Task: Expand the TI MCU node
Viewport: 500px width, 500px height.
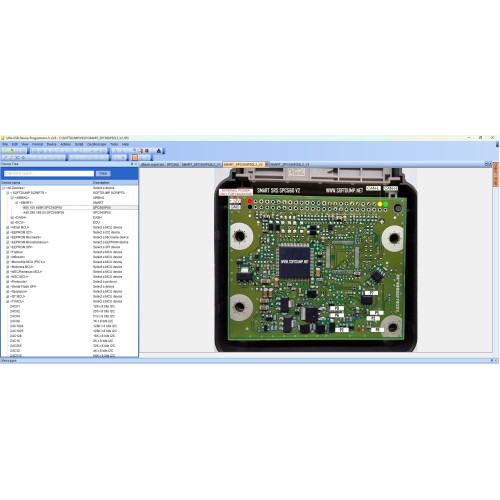Action: (x=8, y=301)
